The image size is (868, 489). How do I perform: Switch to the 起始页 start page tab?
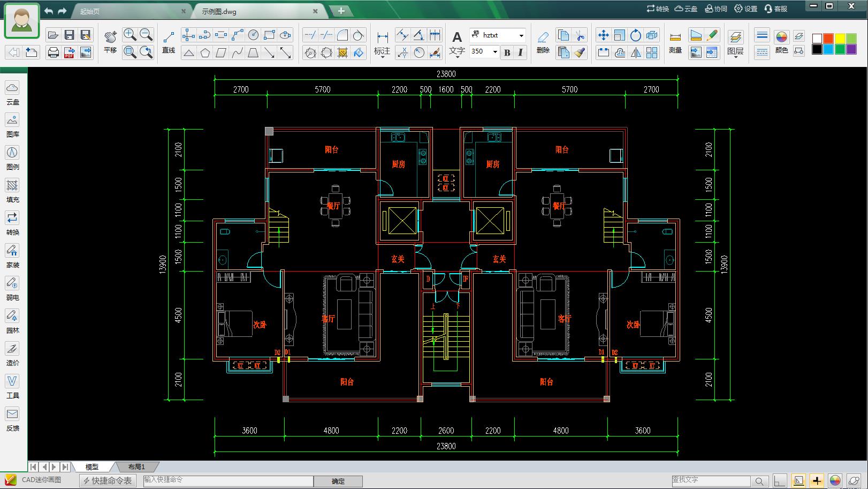click(x=89, y=11)
